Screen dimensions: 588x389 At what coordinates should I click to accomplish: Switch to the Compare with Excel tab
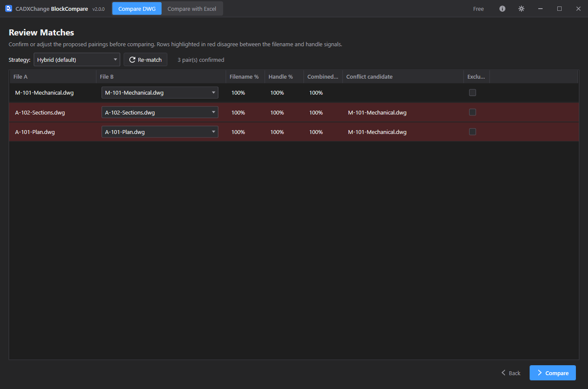192,9
